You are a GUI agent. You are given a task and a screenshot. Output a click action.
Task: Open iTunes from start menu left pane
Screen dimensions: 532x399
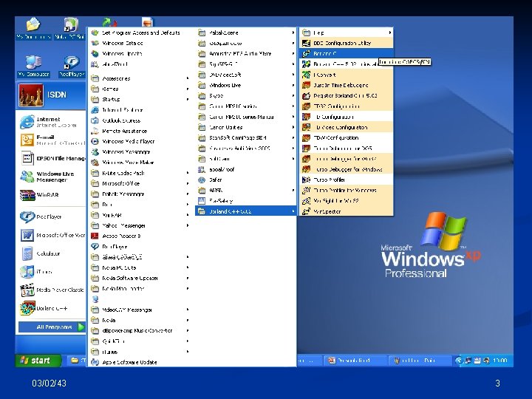(51, 272)
